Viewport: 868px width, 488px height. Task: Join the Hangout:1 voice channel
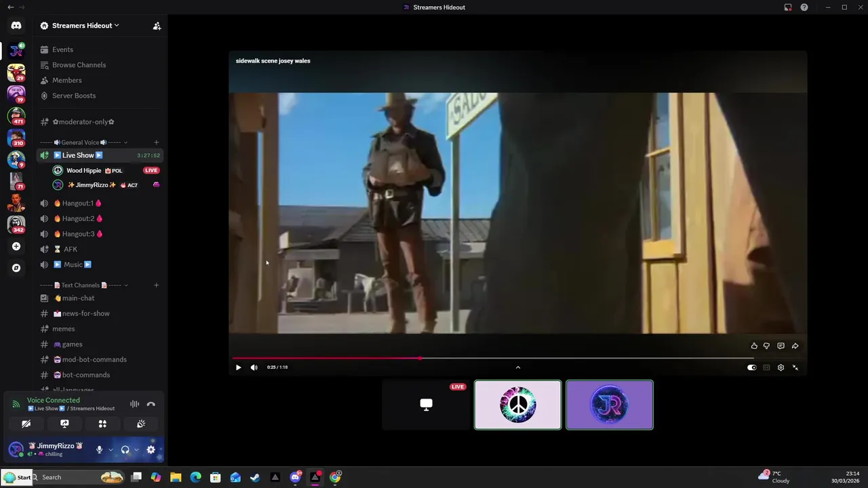point(100,203)
